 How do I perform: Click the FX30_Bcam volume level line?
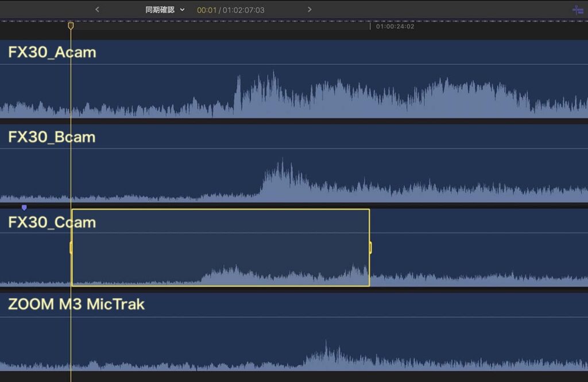click(294, 149)
